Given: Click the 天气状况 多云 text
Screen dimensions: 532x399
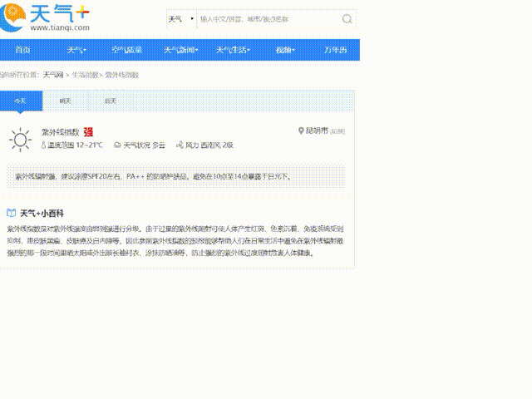Looking at the screenshot, I should (x=144, y=145).
